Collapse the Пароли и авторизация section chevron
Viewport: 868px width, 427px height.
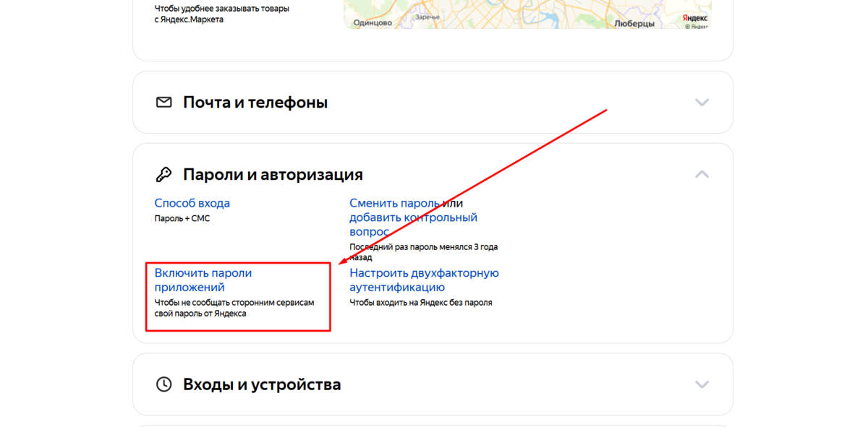click(702, 174)
